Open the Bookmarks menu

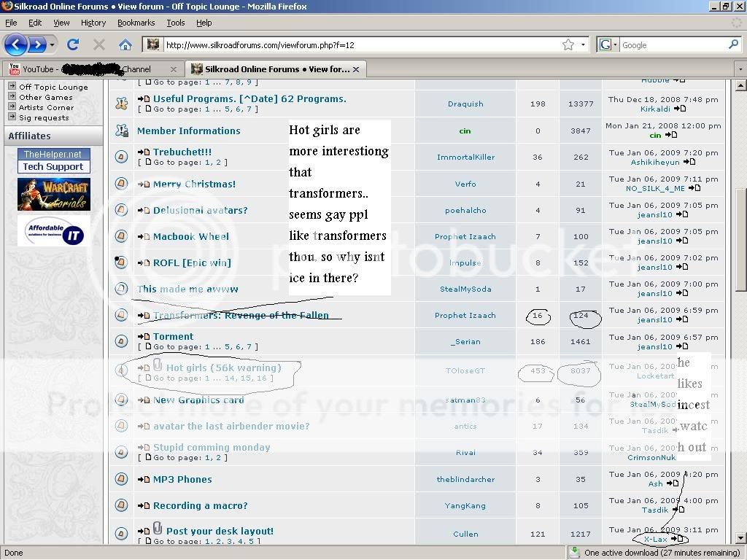(x=136, y=23)
